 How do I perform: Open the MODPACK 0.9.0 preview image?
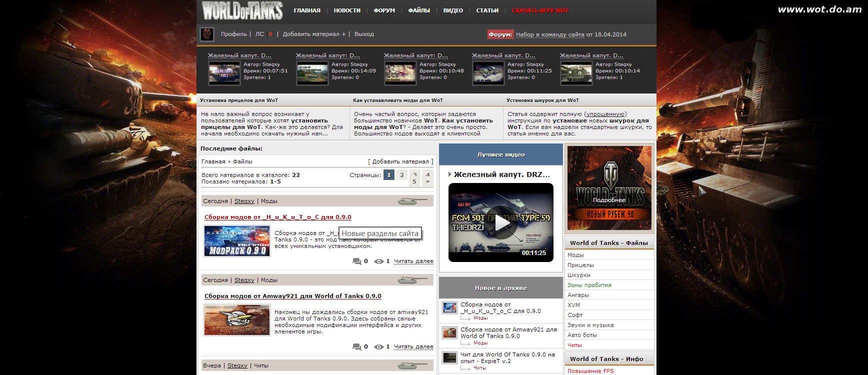point(237,241)
